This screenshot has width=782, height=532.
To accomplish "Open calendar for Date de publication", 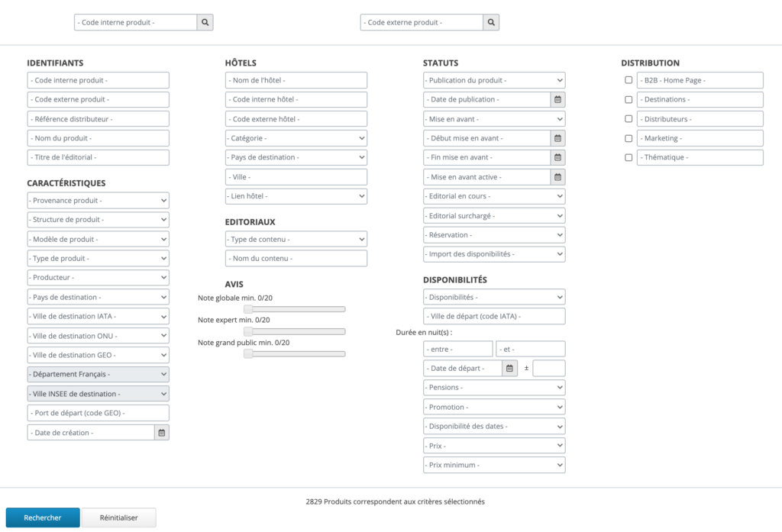I will (x=557, y=99).
